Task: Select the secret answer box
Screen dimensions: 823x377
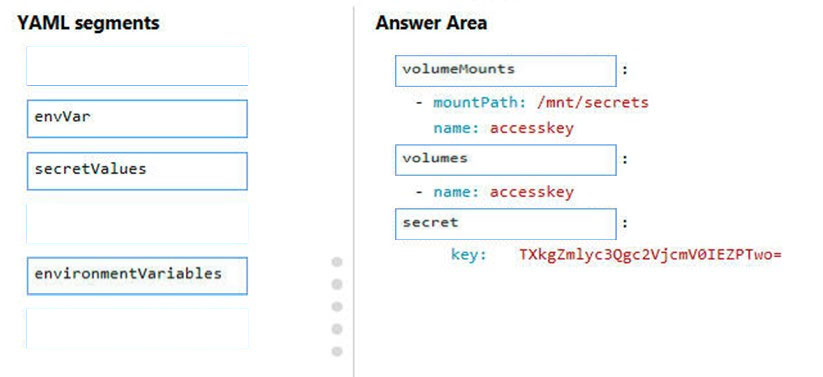Action: (505, 224)
